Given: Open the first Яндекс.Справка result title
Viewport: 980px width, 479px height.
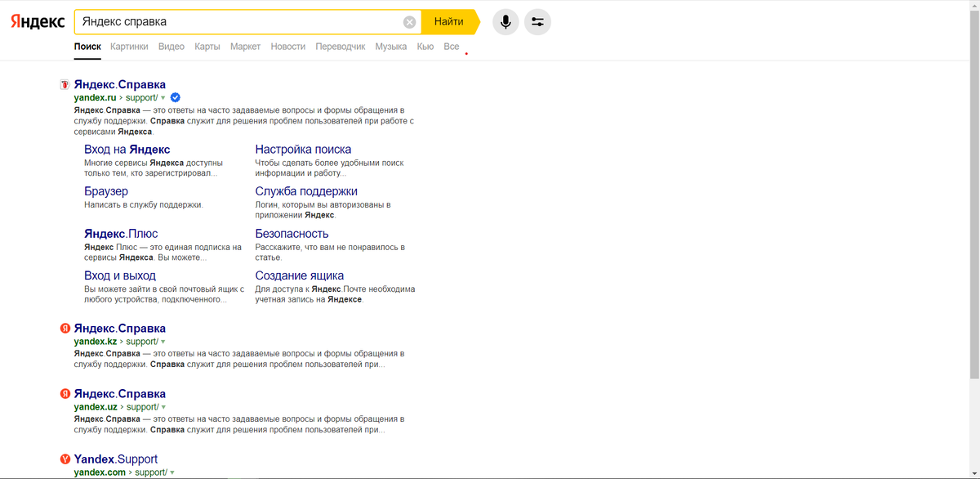Looking at the screenshot, I should click(x=120, y=84).
